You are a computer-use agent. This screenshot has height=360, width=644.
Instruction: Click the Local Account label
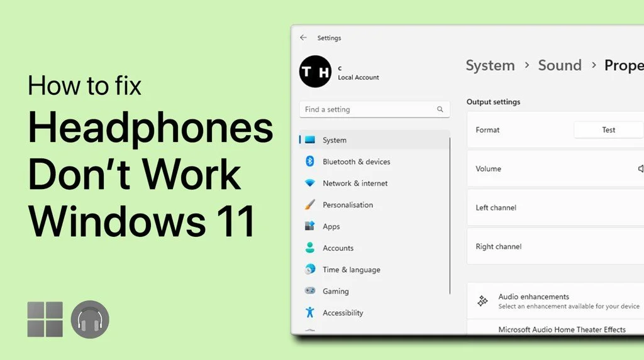[x=358, y=77]
